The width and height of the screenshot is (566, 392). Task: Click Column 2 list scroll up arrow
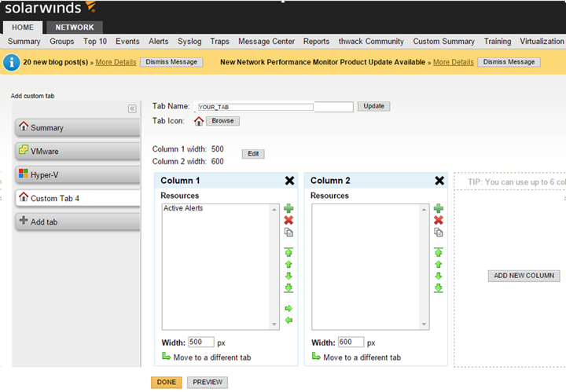(x=424, y=210)
